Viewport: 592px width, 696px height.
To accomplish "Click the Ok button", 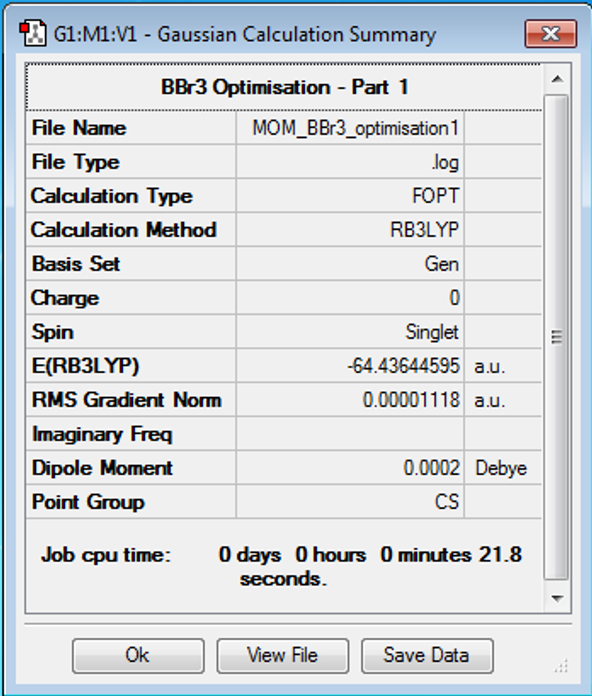I will [138, 655].
